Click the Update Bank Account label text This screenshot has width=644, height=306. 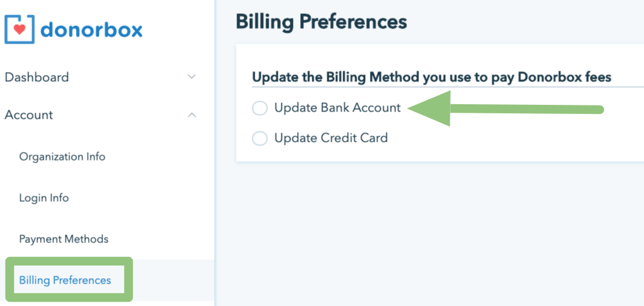337,108
